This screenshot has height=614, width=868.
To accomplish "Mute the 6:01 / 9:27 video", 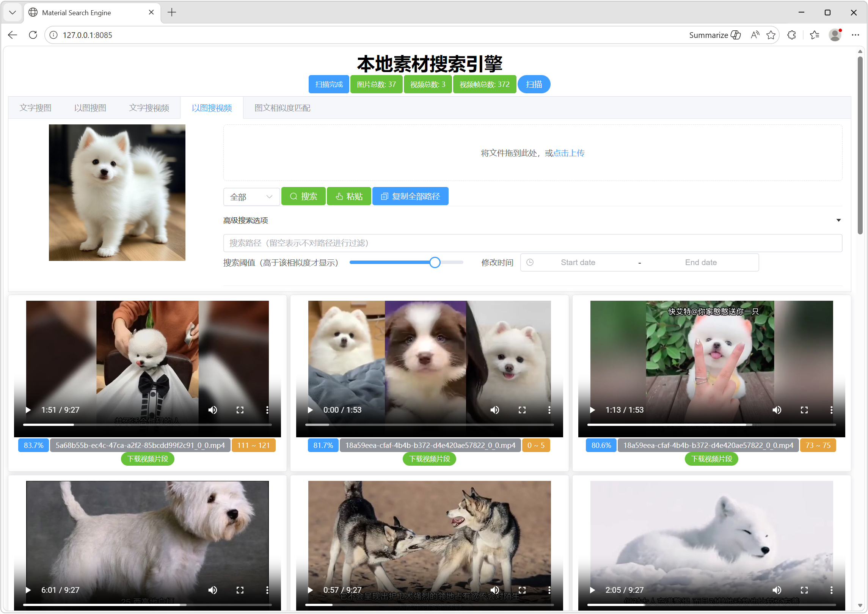I will [213, 590].
